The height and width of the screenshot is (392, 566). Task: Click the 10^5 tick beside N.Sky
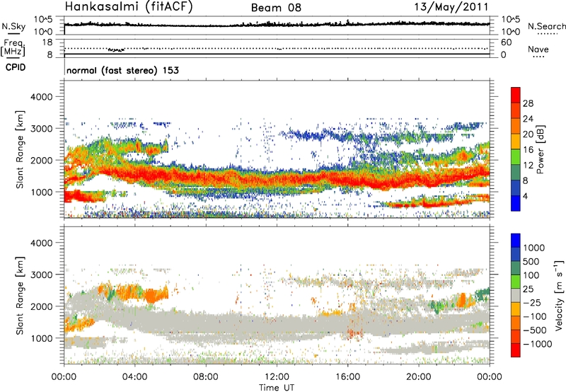(x=43, y=19)
